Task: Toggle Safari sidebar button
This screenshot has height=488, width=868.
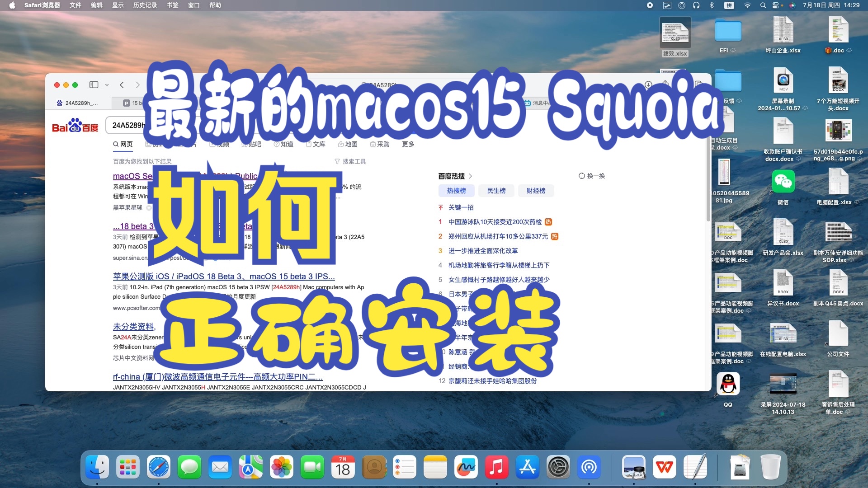Action: tap(94, 84)
